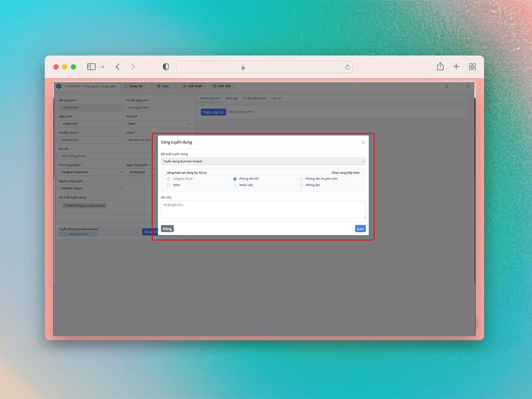The height and width of the screenshot is (399, 532).
Task: Choose the Offer radio option
Action: pyautogui.click(x=169, y=185)
